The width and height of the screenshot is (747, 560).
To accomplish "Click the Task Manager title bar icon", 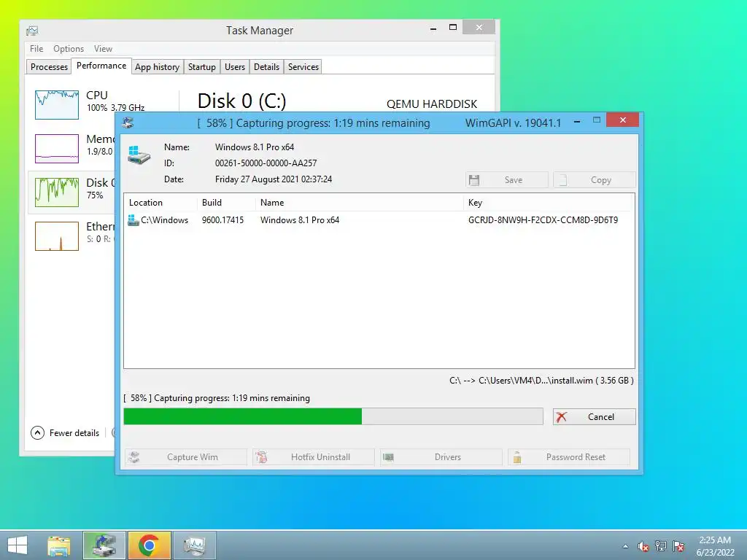I will (x=32, y=31).
